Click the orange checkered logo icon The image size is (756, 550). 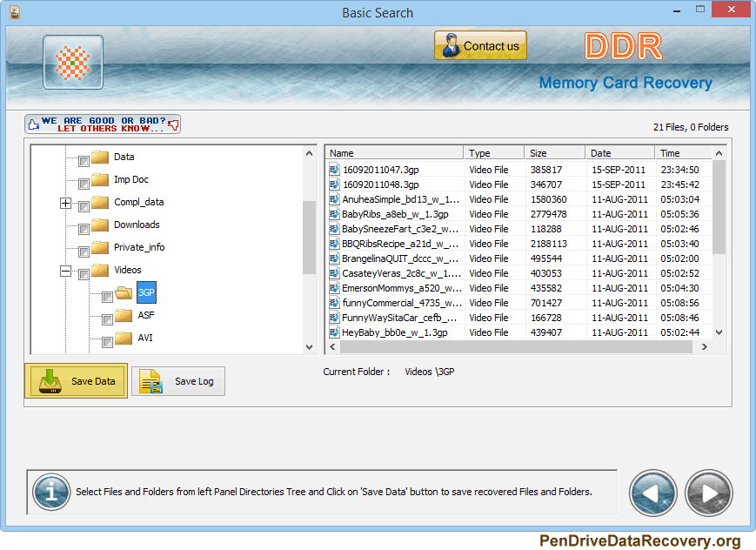[x=73, y=63]
